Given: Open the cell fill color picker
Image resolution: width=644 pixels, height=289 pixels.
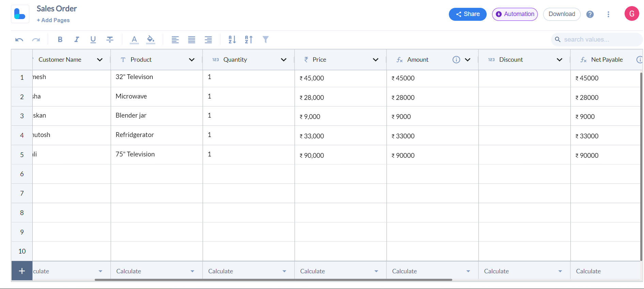Looking at the screenshot, I should coord(151,40).
